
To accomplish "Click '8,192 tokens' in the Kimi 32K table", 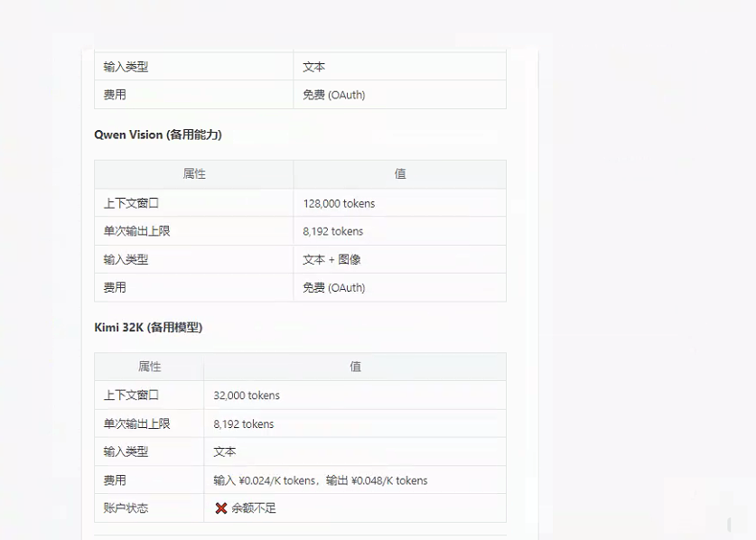I will click(244, 424).
